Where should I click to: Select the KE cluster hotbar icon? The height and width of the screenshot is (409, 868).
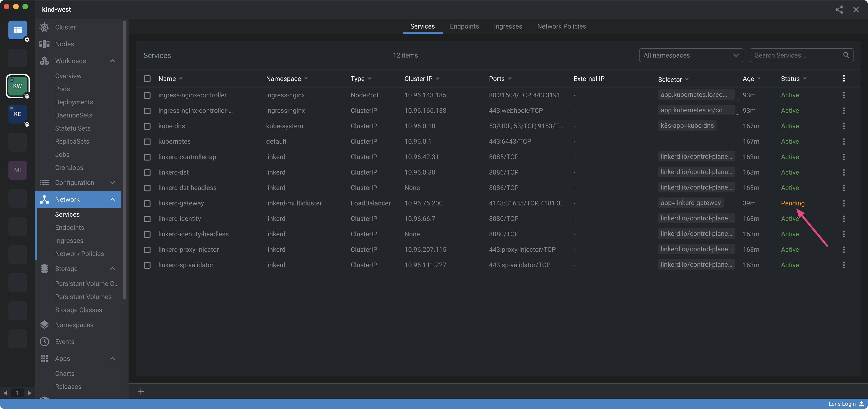(x=18, y=114)
